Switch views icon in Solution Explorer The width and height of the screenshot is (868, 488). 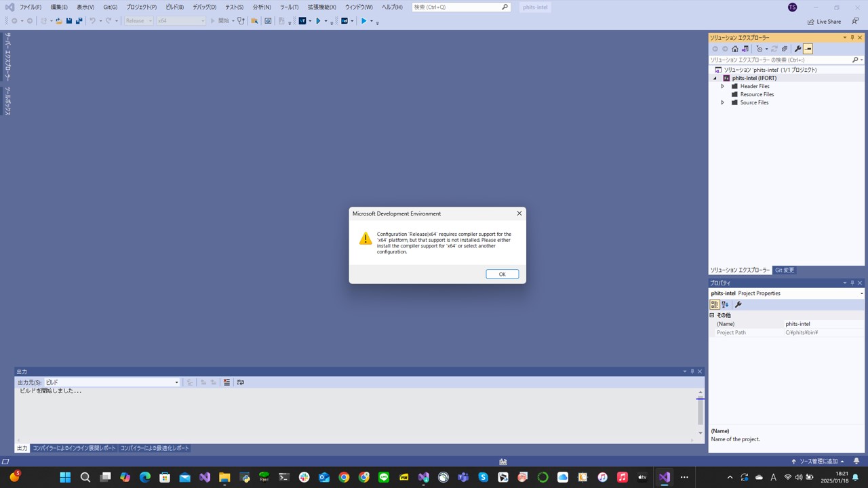[745, 49]
